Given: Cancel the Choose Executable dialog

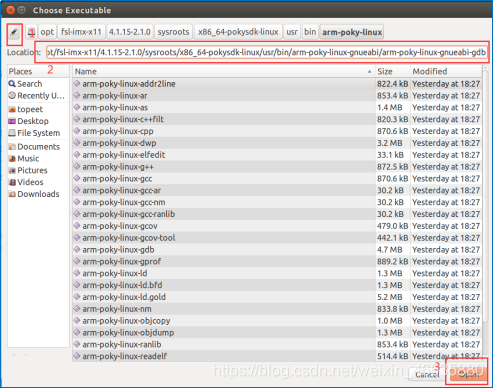Looking at the screenshot, I should (x=427, y=375).
